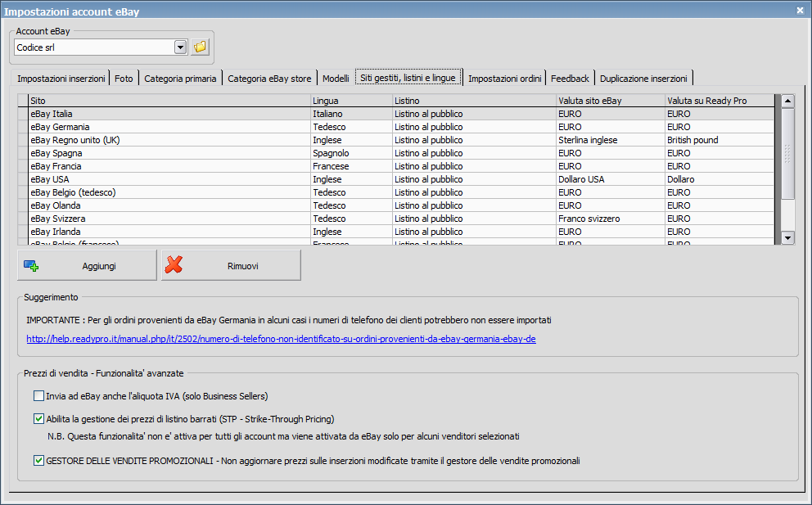Click the Dollaro cell in Ready Pro column
The width and height of the screenshot is (812, 505).
720,179
